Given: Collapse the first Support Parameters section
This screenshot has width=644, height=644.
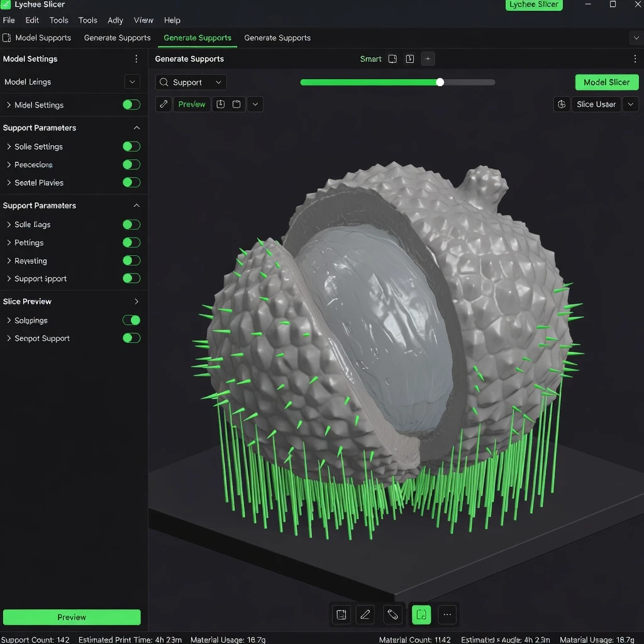Looking at the screenshot, I should (x=136, y=128).
